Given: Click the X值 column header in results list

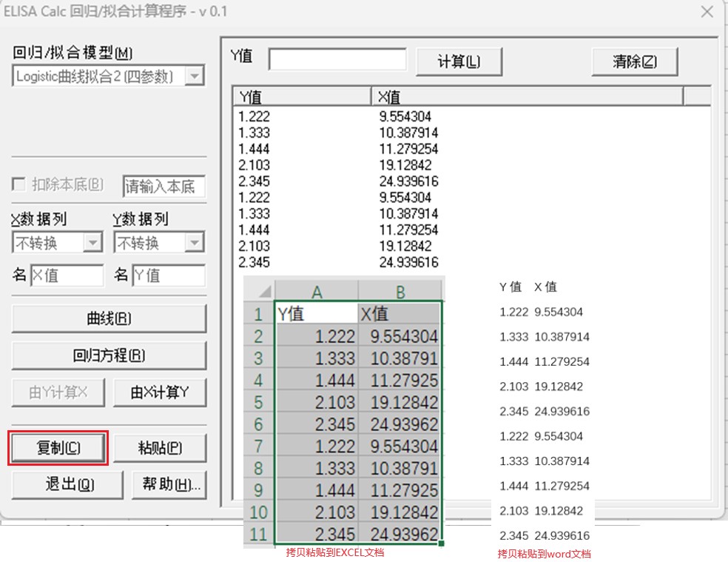Looking at the screenshot, I should pyautogui.click(x=525, y=97).
